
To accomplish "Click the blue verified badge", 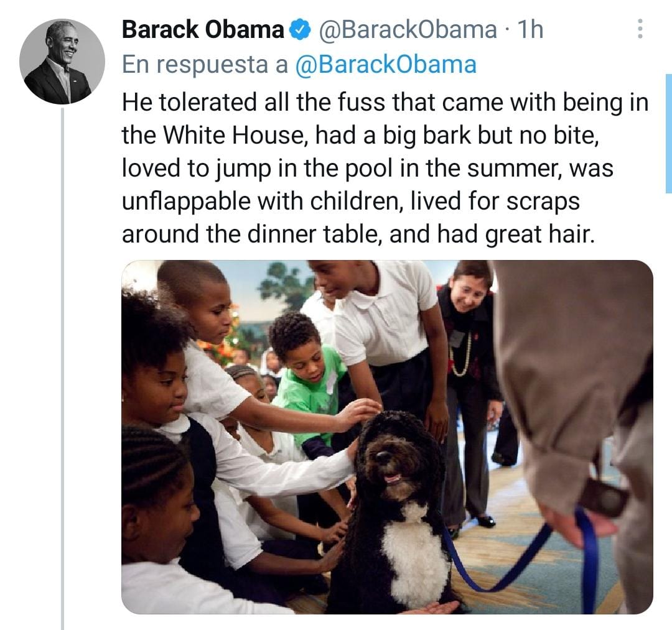I will 300,29.
